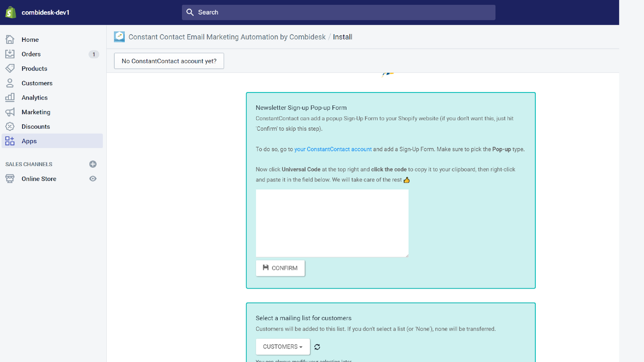Image resolution: width=644 pixels, height=362 pixels.
Task: Click the Orders inbox icon
Action: [x=10, y=54]
